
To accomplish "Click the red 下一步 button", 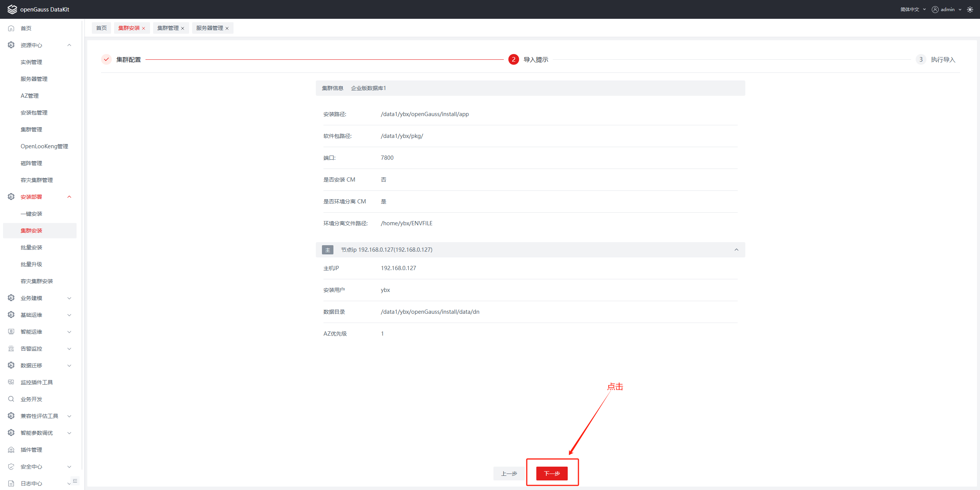I will (x=552, y=474).
